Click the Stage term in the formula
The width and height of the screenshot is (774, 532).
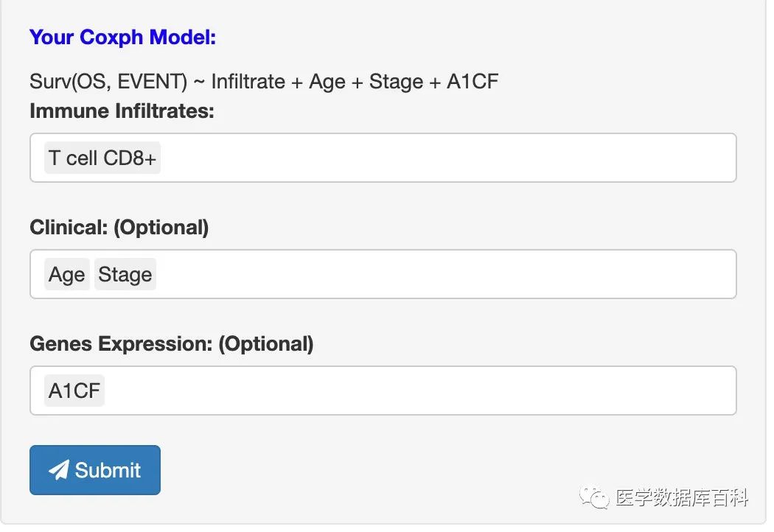tap(396, 81)
